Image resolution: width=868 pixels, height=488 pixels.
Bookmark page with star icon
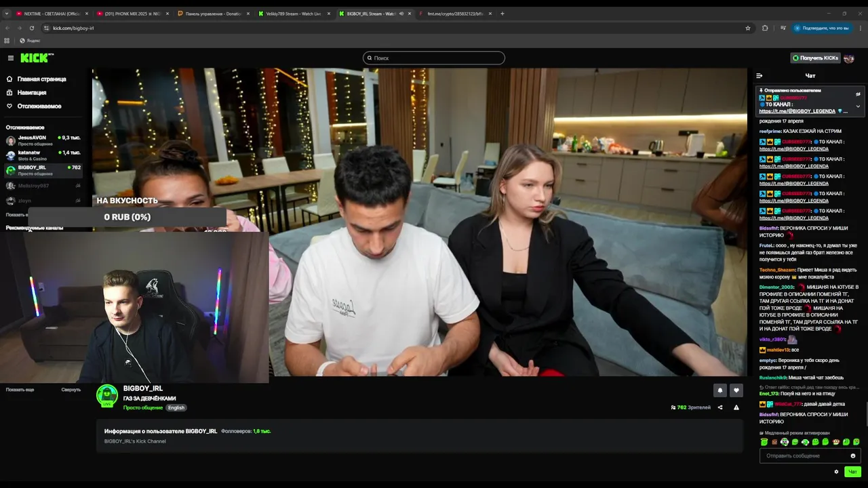tap(748, 28)
